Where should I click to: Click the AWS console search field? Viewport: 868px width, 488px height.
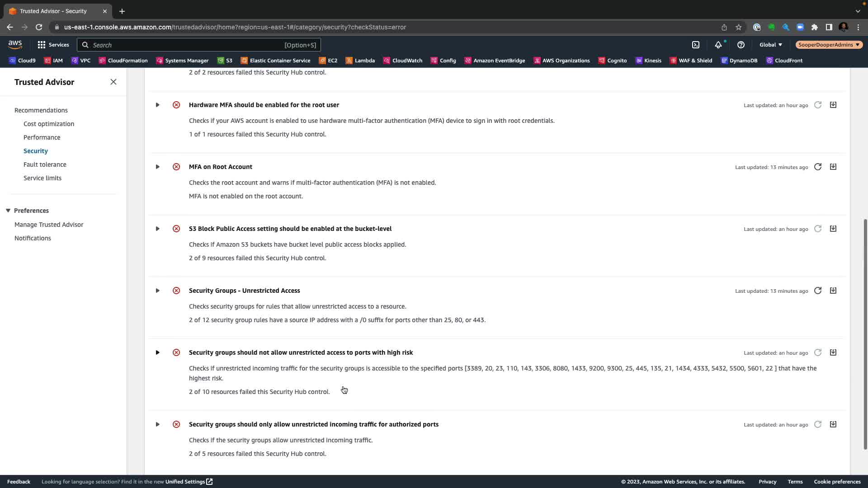185,45
